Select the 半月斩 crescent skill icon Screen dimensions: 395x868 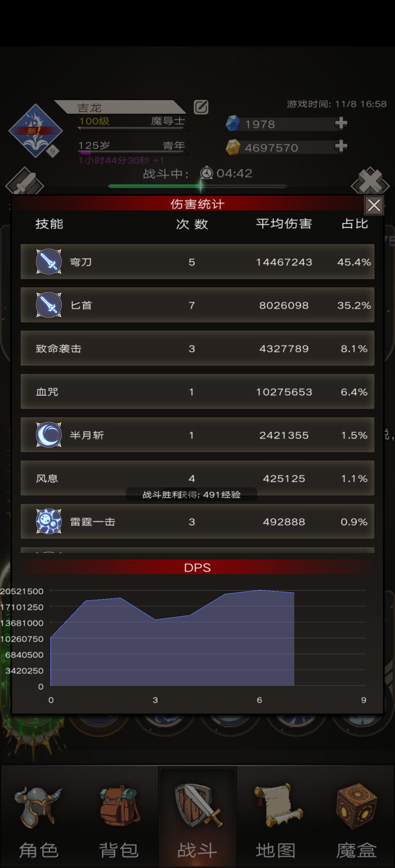(49, 435)
